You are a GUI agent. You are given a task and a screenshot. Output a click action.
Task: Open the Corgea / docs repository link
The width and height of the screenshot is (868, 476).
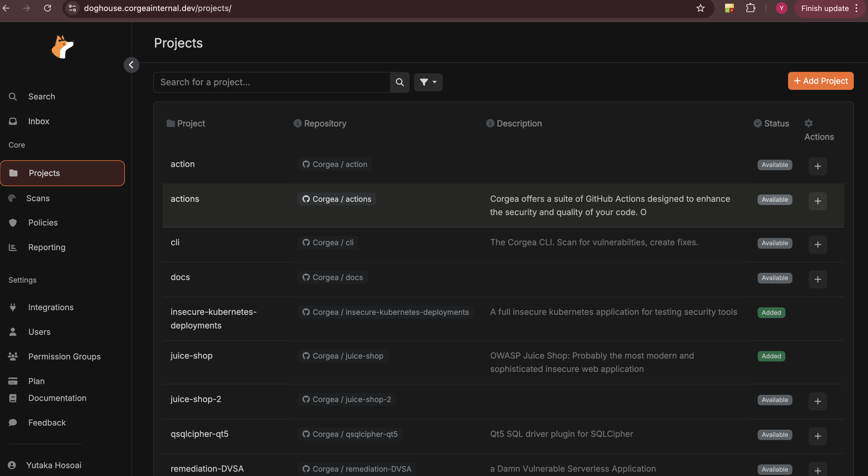(x=333, y=277)
